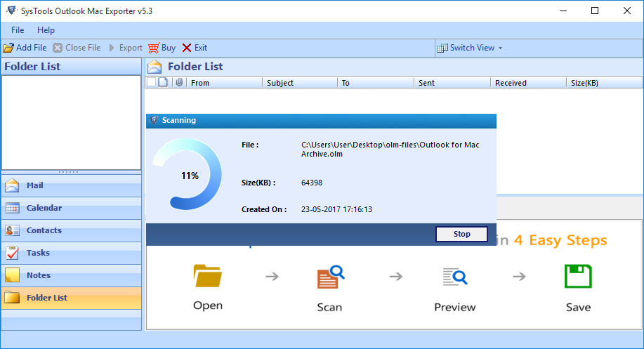This screenshot has height=349, width=644.
Task: Click the 4 Easy Steps heading text
Action: point(560,240)
